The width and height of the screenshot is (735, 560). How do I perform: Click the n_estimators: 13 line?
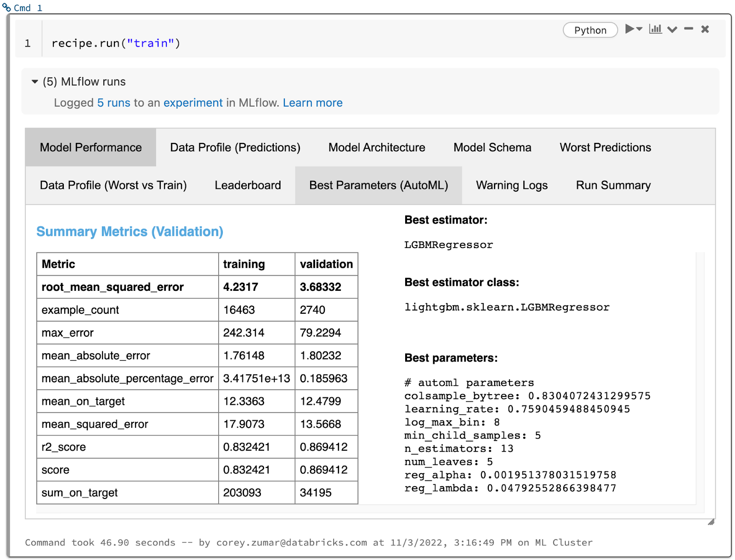(459, 448)
